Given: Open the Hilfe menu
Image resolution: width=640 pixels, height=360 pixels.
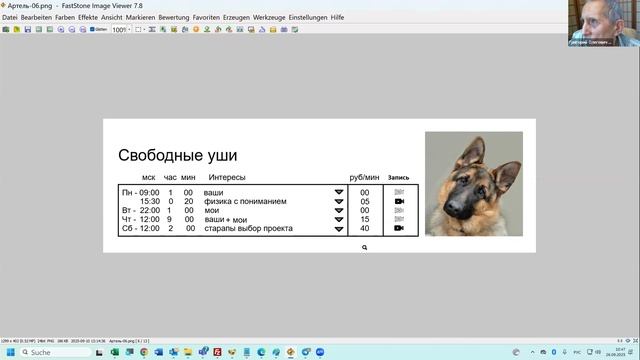Looking at the screenshot, I should [x=337, y=18].
